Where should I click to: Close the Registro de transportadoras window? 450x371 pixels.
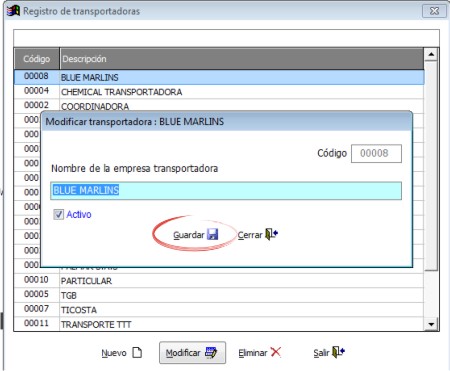pos(434,11)
